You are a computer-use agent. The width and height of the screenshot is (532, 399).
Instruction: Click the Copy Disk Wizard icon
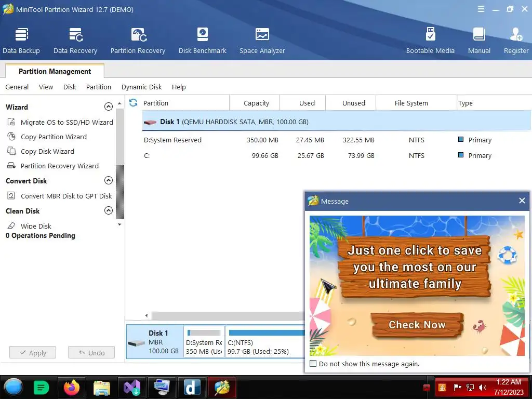coord(11,151)
